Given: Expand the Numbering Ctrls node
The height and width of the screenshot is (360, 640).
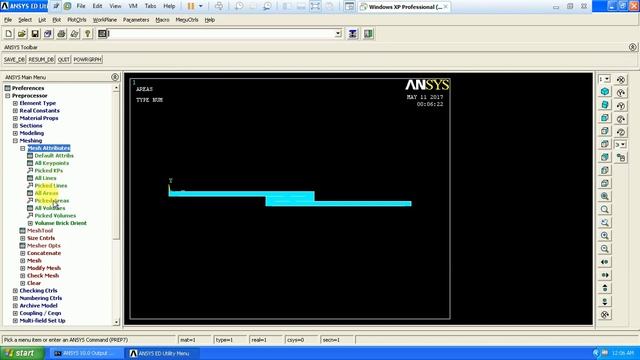Looking at the screenshot, I should (15, 298).
